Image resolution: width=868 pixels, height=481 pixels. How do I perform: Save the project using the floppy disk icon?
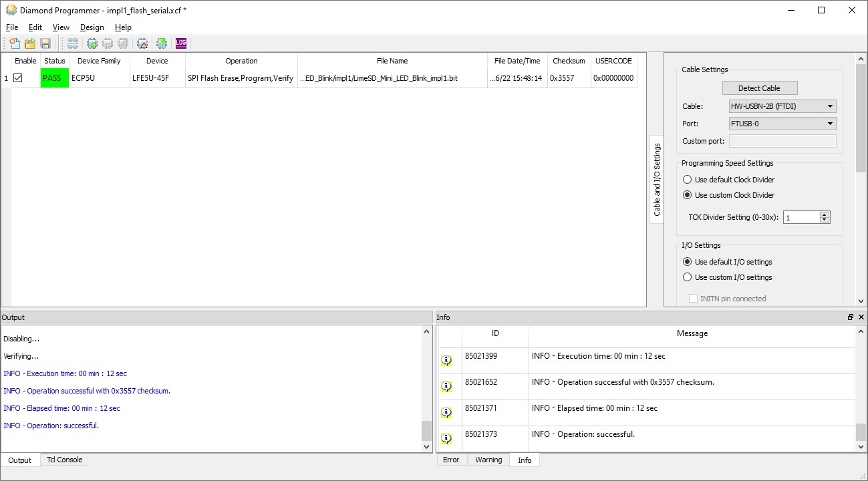[45, 43]
